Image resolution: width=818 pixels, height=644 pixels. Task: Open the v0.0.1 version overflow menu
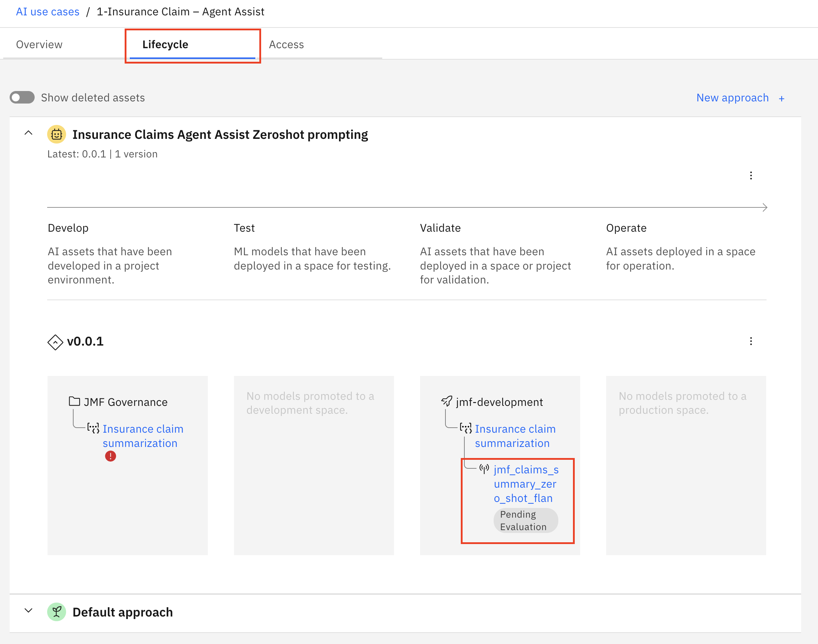click(x=751, y=341)
